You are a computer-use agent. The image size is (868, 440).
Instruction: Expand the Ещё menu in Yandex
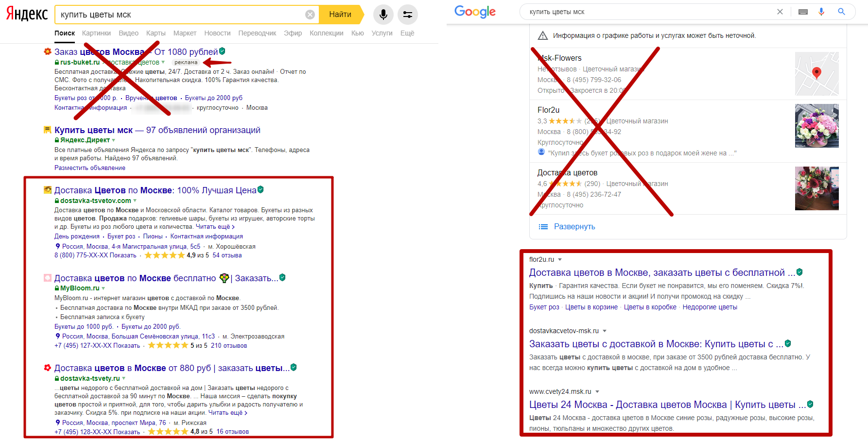click(407, 33)
